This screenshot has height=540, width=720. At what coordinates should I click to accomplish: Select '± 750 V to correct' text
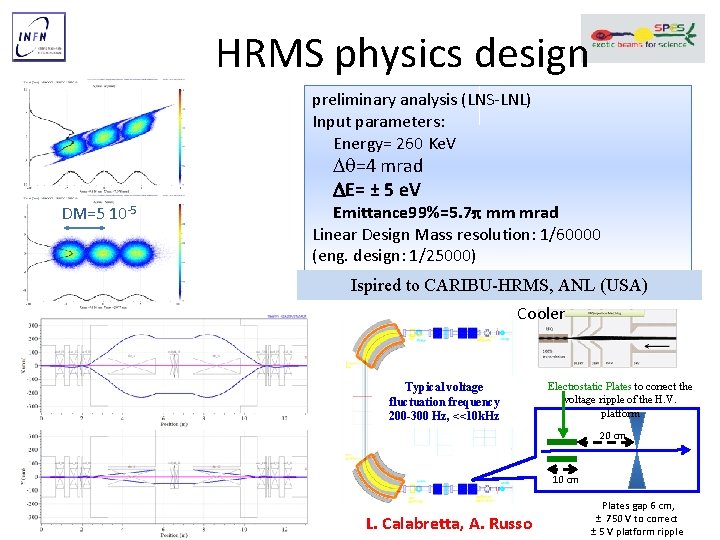636,518
